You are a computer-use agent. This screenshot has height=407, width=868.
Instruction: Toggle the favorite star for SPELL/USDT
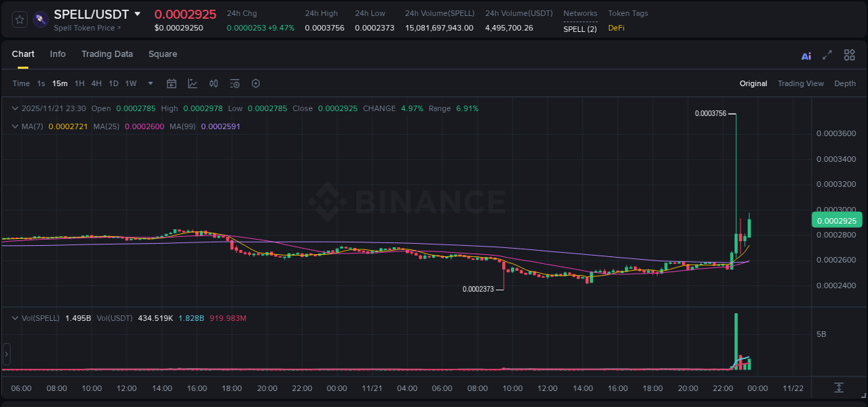tap(19, 19)
